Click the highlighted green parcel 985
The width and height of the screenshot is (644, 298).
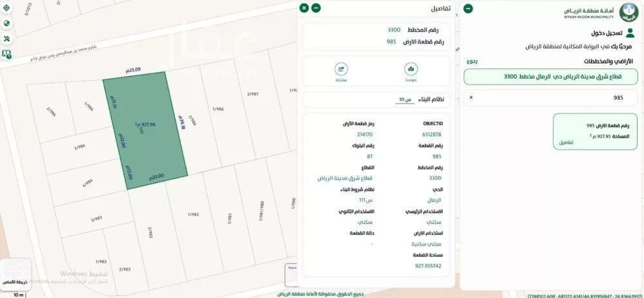[x=146, y=131]
